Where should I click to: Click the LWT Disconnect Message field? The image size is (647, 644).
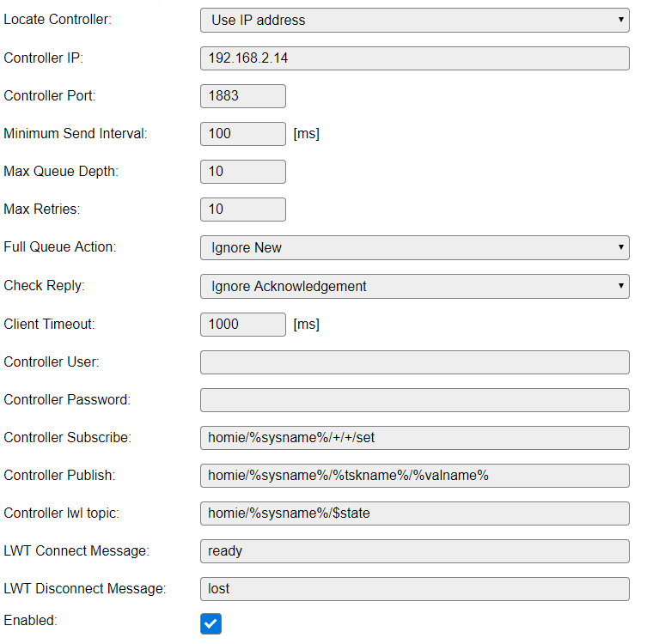(x=415, y=589)
